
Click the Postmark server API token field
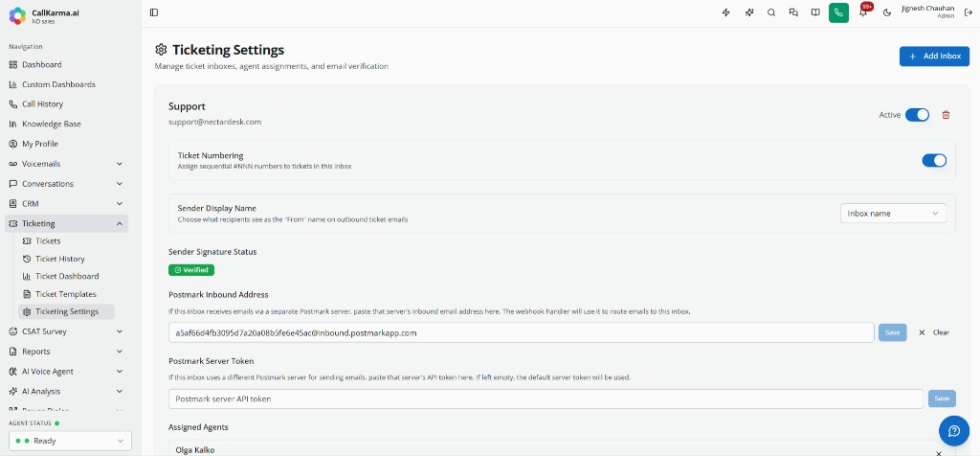(x=546, y=399)
